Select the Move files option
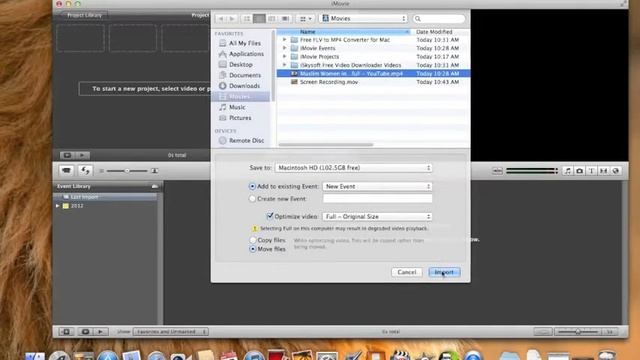 point(253,249)
